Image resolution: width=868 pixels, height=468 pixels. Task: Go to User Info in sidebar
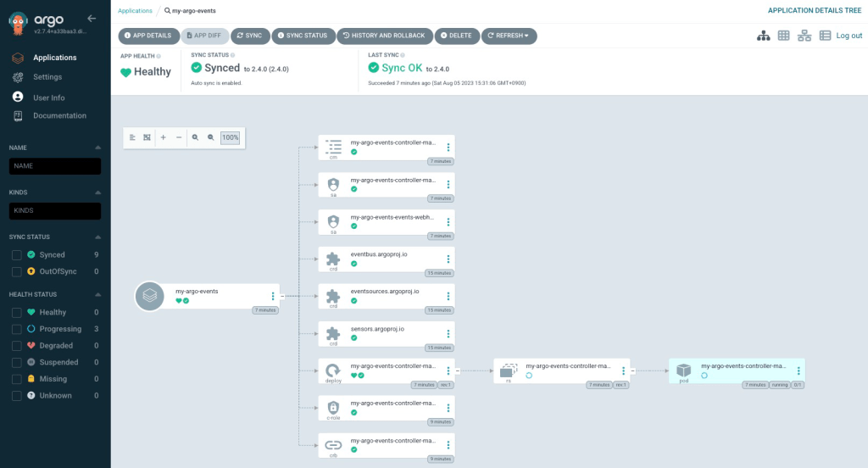pyautogui.click(x=48, y=97)
